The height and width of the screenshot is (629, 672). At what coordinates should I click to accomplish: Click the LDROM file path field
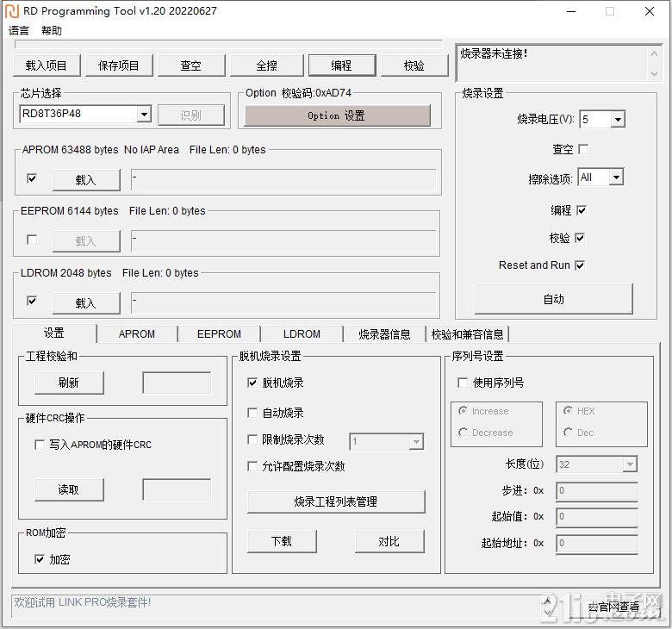pyautogui.click(x=283, y=303)
